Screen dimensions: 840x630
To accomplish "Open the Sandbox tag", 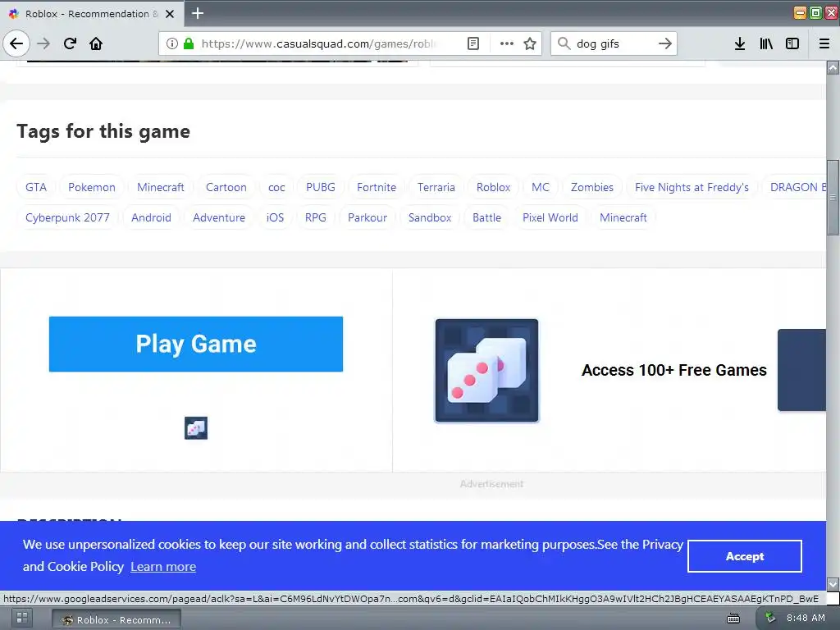I will point(430,218).
